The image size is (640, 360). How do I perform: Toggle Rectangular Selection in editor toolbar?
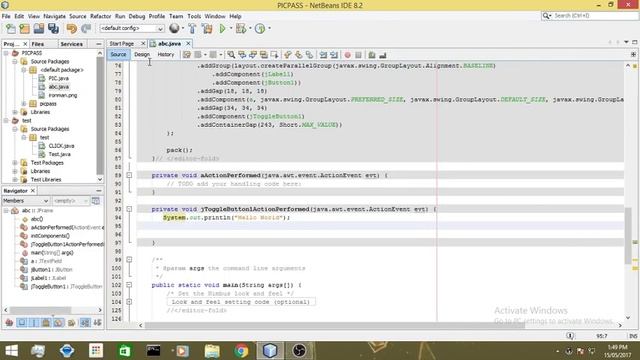tap(274, 55)
